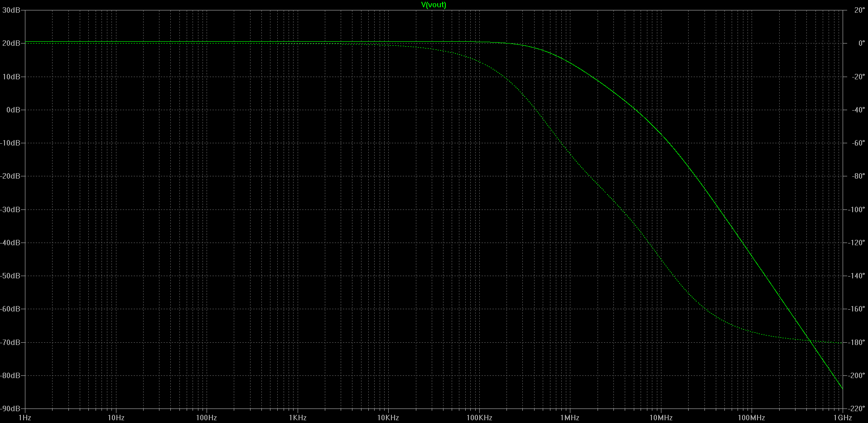Click the 1MHz frequency axis label
Viewport: 868px width, 423px height.
click(570, 418)
